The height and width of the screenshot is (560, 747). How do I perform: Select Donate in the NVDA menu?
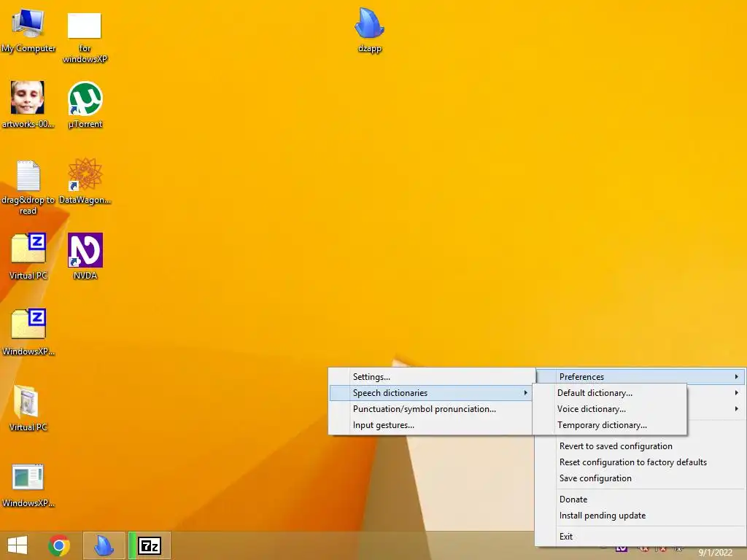tap(640, 499)
